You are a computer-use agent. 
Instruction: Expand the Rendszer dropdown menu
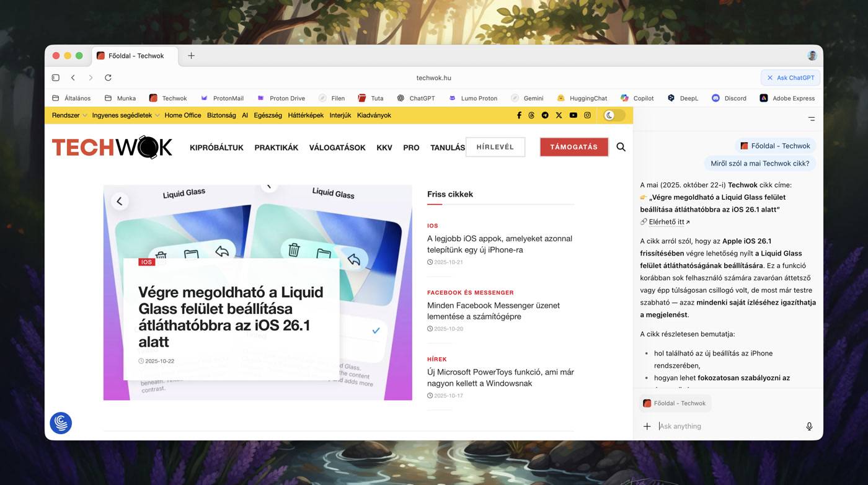[x=69, y=115]
